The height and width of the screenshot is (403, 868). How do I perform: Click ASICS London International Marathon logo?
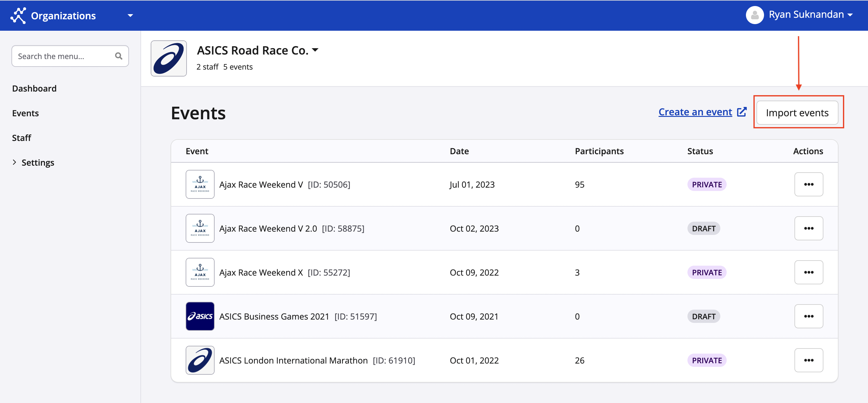click(x=200, y=360)
